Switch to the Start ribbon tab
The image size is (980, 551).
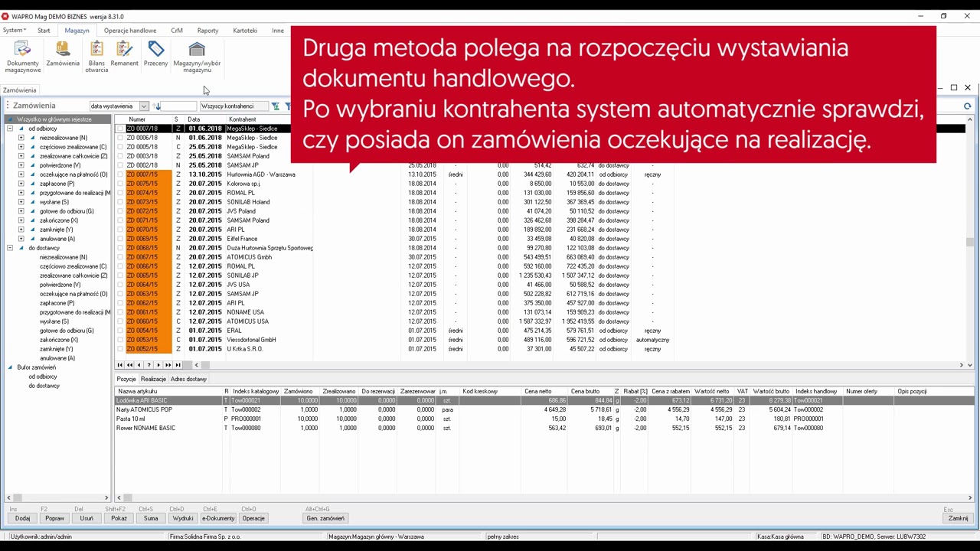(44, 31)
